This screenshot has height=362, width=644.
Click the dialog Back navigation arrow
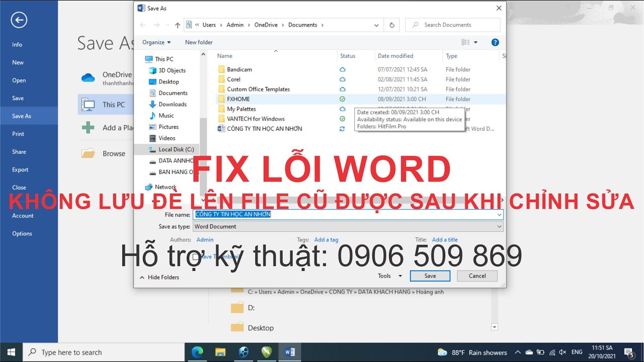143,25
